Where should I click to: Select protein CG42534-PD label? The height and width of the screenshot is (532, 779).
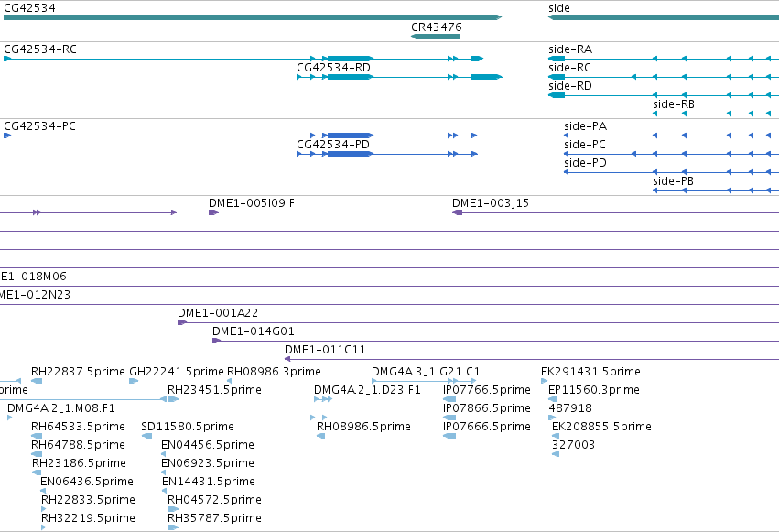333,145
